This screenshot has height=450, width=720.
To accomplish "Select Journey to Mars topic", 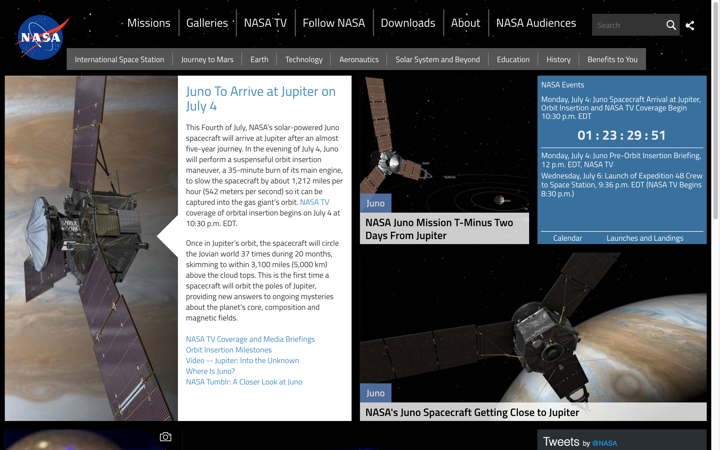I will coord(207,59).
